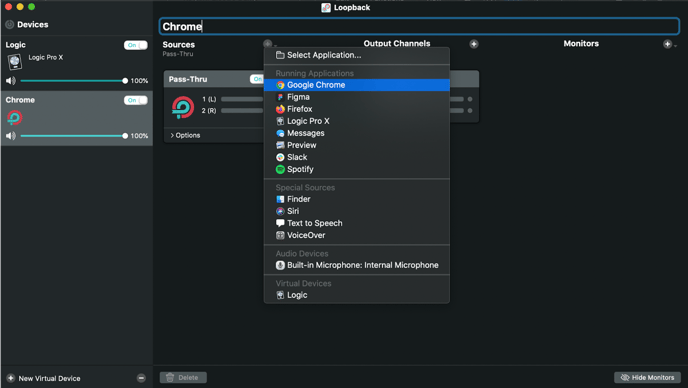Screen dimensions: 688x388
Task: Click Hide Monitors button
Action: coord(647,377)
